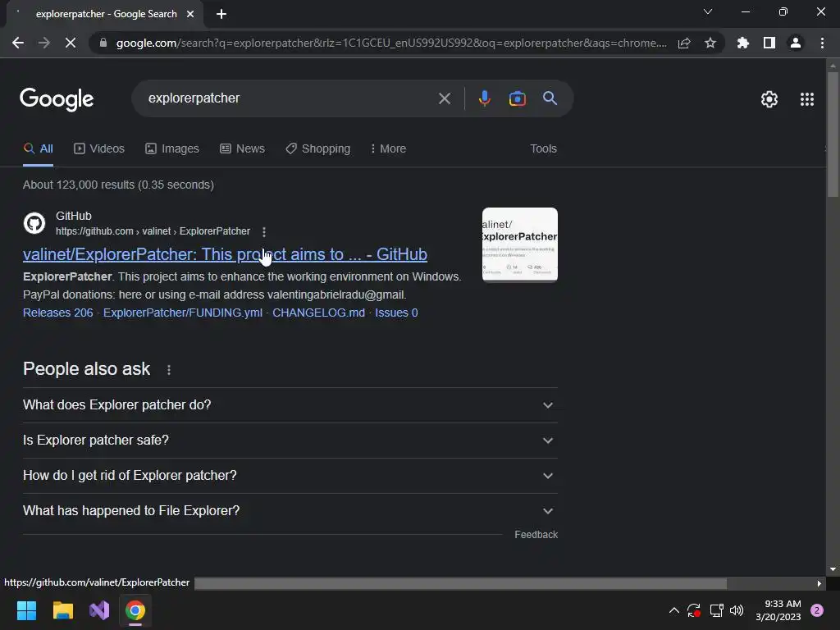Submit search with magnifier icon
Image resolution: width=840 pixels, height=630 pixels.
(x=550, y=98)
